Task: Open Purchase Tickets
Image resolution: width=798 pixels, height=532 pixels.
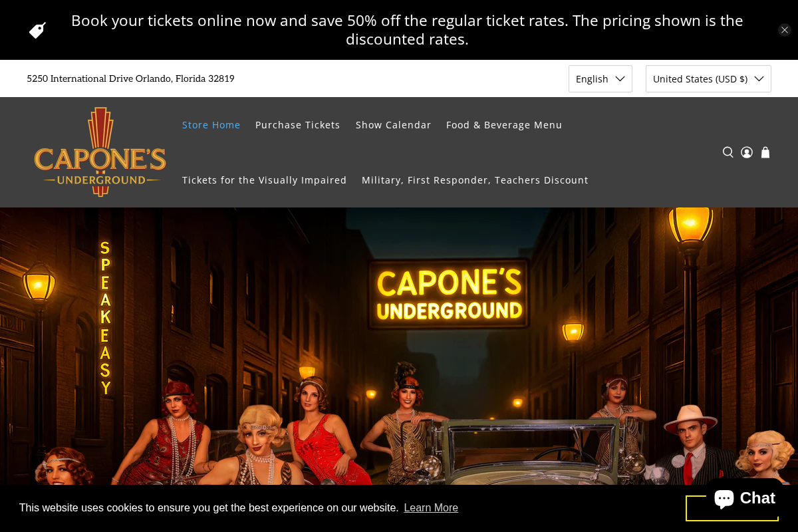Action: tap(297, 125)
